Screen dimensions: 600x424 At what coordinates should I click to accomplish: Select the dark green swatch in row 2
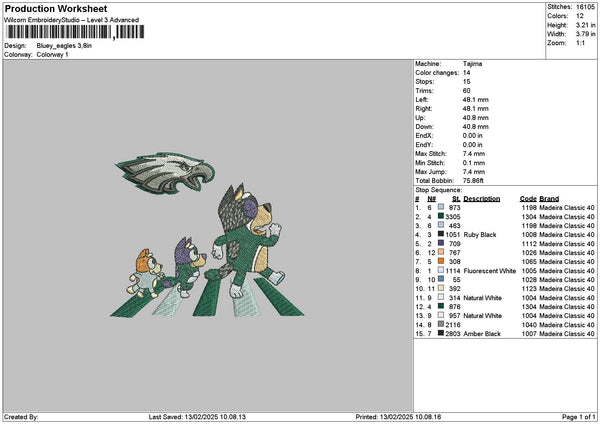pyautogui.click(x=441, y=216)
